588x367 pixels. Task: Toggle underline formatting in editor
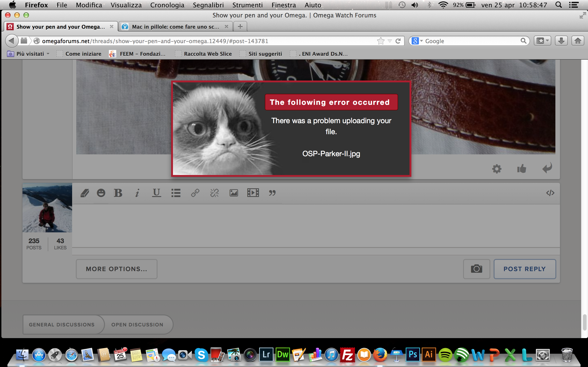coord(156,193)
